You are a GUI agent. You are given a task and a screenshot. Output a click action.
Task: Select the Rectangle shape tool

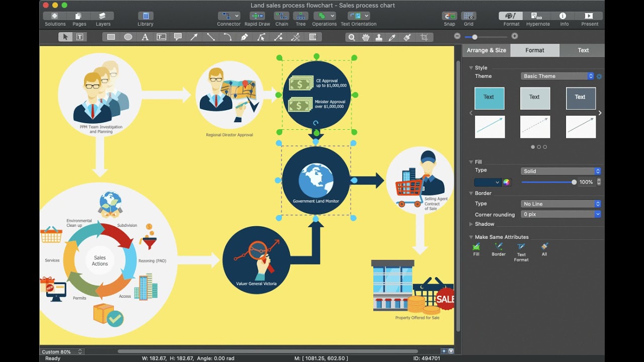tap(111, 37)
